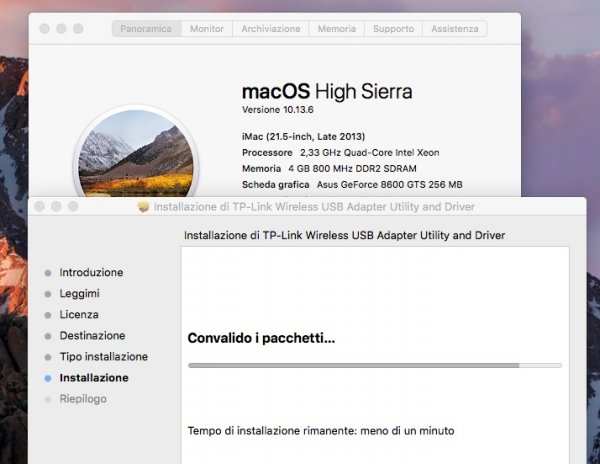
Task: Click the installer package icon in title bar
Action: coord(143,207)
